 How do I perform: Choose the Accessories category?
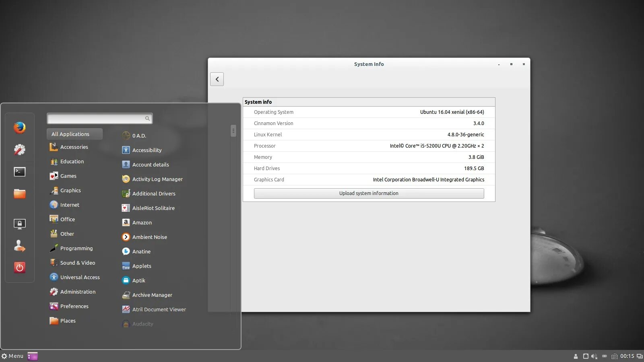69,147
